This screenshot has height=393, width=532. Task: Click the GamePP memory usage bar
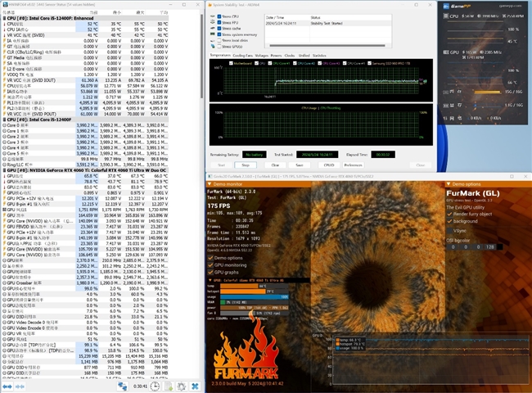pyautogui.click(x=487, y=92)
